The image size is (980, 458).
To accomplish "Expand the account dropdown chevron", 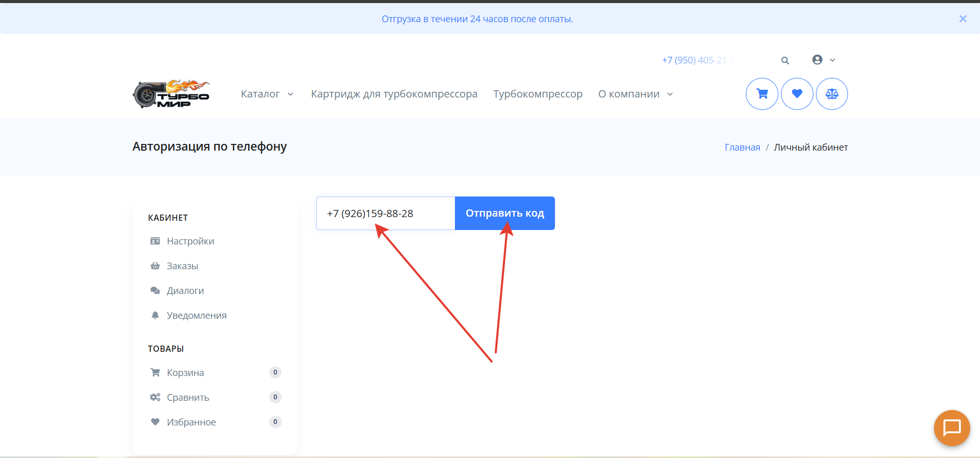I will (832, 60).
